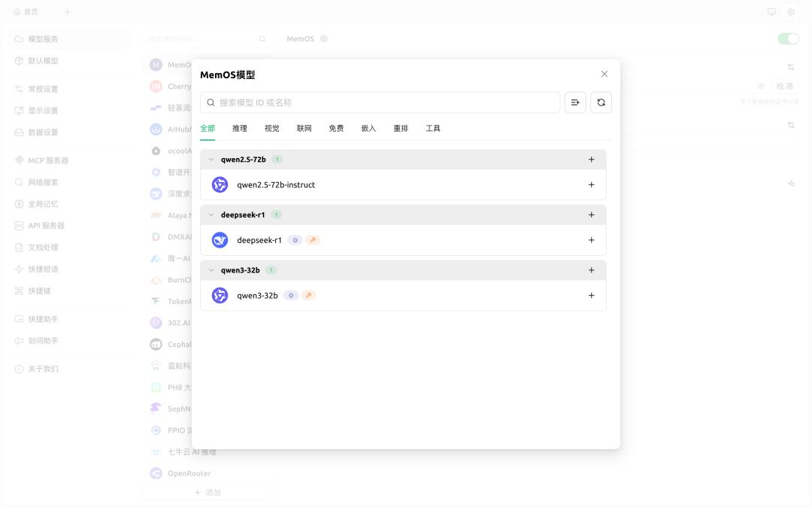Viewport: 812px width, 508px height.
Task: Click the 添加 provider button
Action: tap(208, 492)
